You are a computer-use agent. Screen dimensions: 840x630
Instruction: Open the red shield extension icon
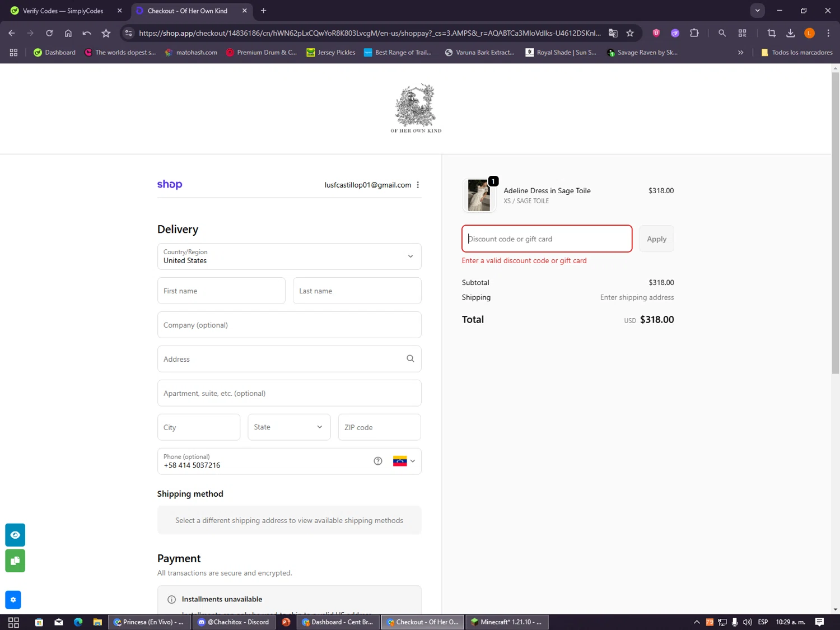pos(656,33)
